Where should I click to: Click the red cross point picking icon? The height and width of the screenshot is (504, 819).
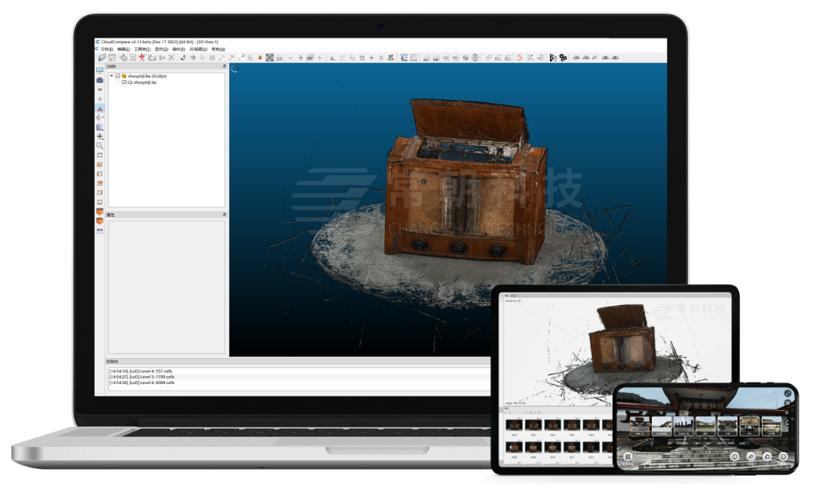(142, 58)
